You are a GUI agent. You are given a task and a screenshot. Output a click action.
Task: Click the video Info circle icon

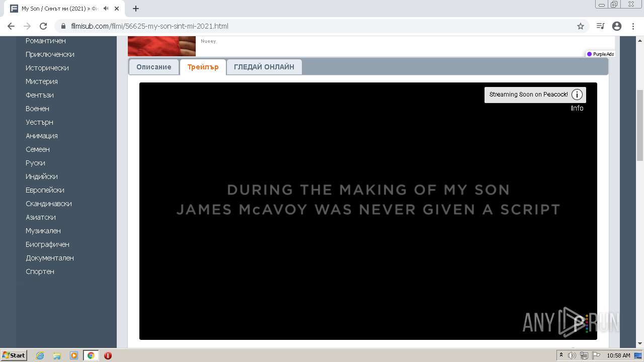coord(577,95)
